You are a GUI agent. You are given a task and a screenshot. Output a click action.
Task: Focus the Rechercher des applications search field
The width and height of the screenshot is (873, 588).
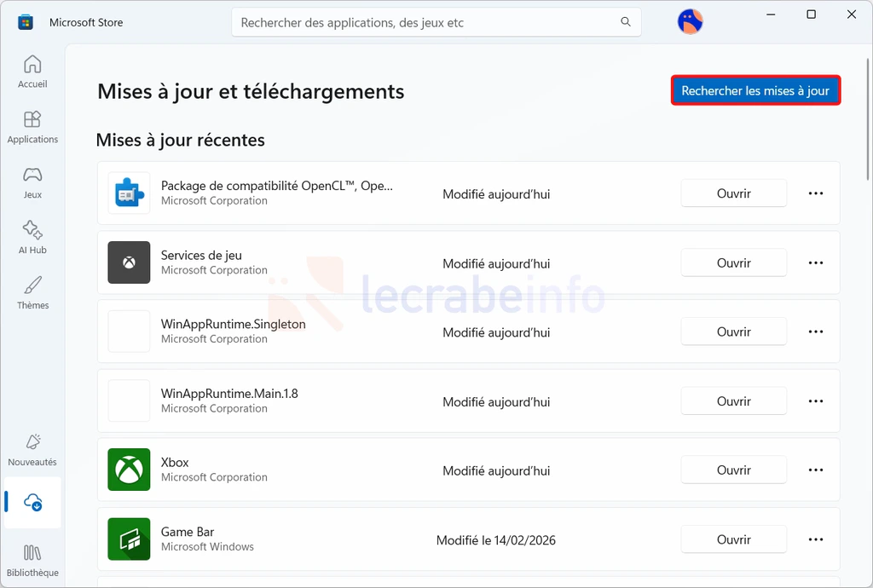tap(426, 22)
